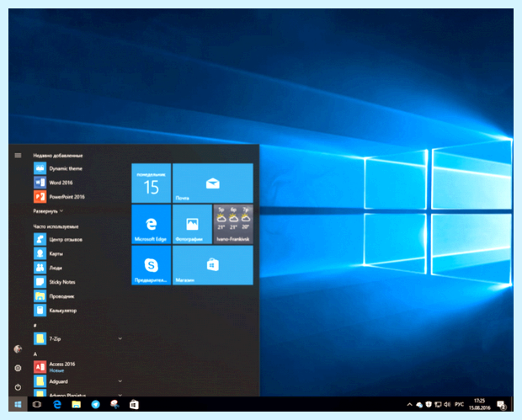Show hidden tray icons arrow
Screen dimensions: 522x420
[x=409, y=405]
